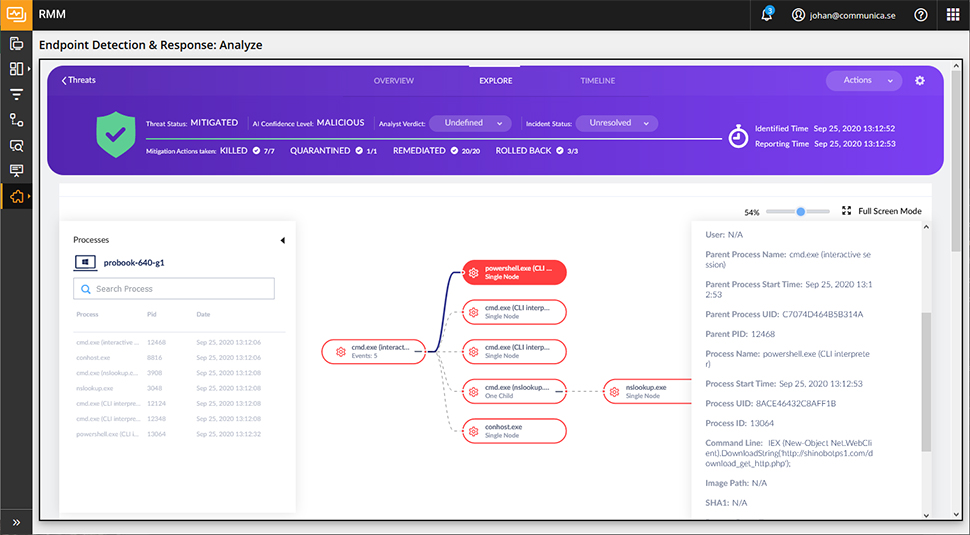
Task: Sort by Date column header
Action: coord(204,314)
